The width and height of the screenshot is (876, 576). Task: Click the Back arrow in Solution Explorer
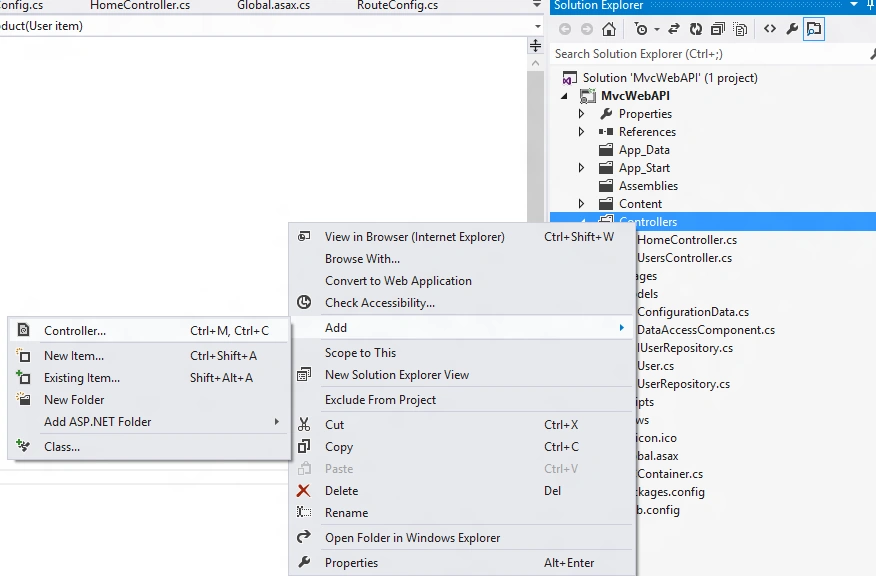(x=565, y=29)
